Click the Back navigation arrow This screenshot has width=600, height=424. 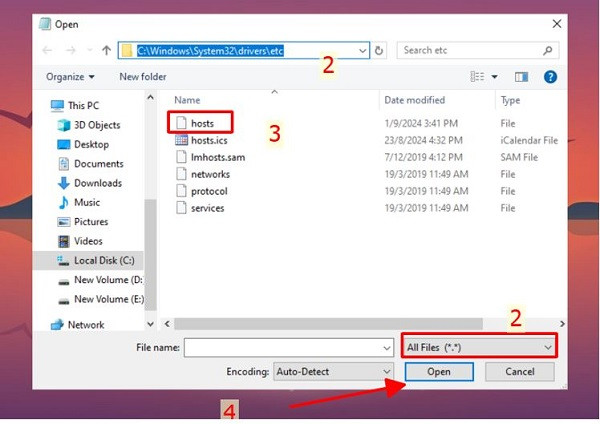pyautogui.click(x=47, y=50)
